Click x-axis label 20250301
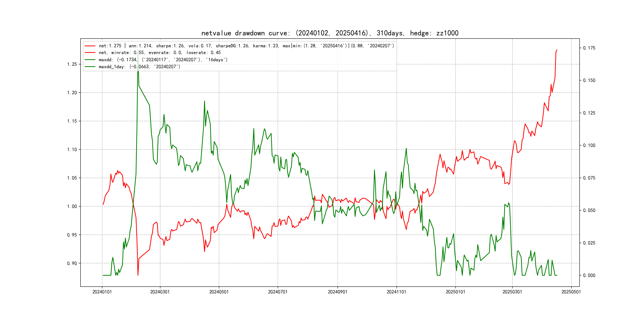Screen dimensions: 644x322 pyautogui.click(x=512, y=292)
